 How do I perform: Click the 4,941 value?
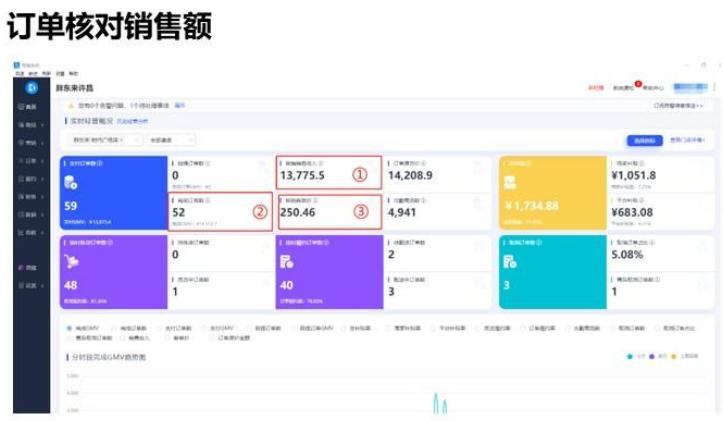(402, 212)
